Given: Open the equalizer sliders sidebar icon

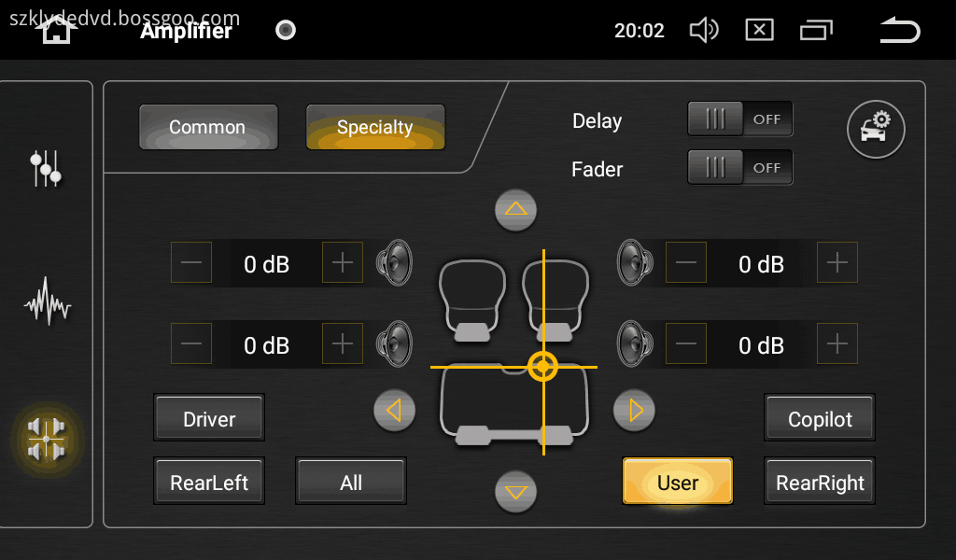Looking at the screenshot, I should point(47,168).
